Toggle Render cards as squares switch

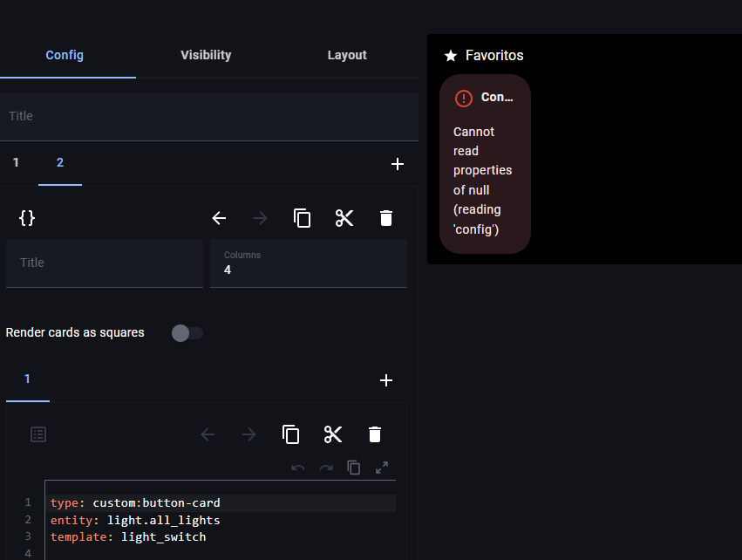(x=187, y=333)
